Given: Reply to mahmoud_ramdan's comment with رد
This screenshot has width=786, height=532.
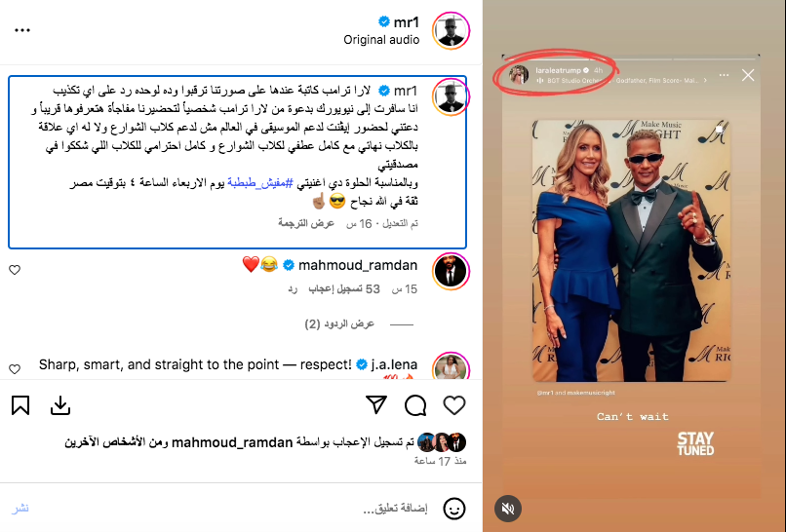Looking at the screenshot, I should [293, 289].
